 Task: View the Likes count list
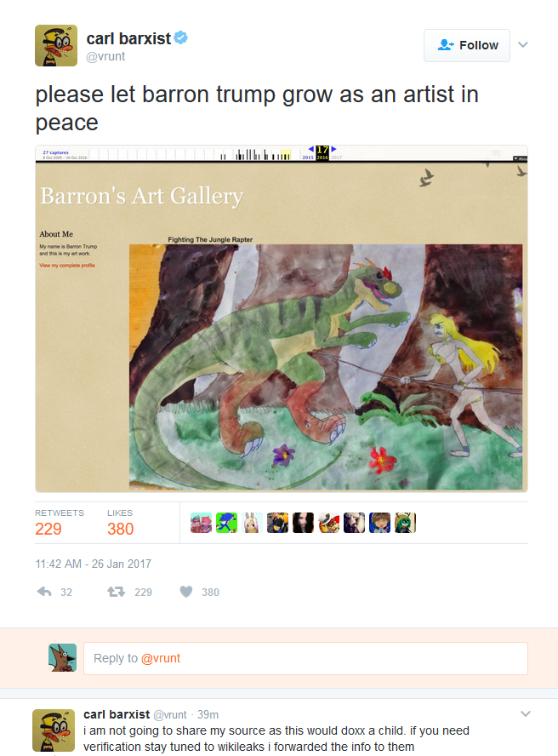pos(120,523)
